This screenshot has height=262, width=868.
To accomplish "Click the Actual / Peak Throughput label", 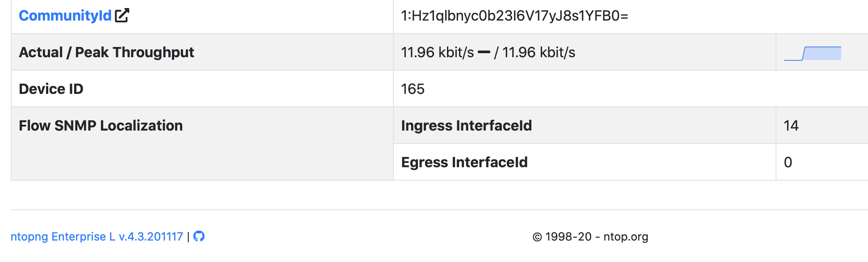I will (x=106, y=52).
